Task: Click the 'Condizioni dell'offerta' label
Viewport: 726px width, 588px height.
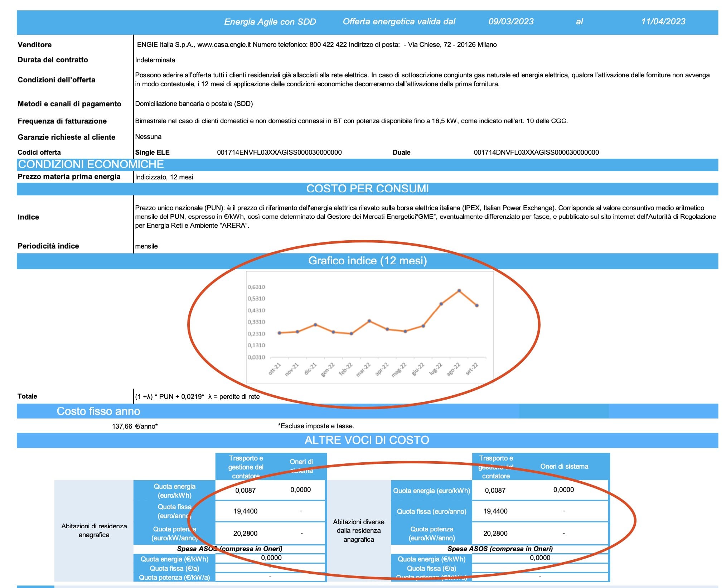Action: click(57, 80)
